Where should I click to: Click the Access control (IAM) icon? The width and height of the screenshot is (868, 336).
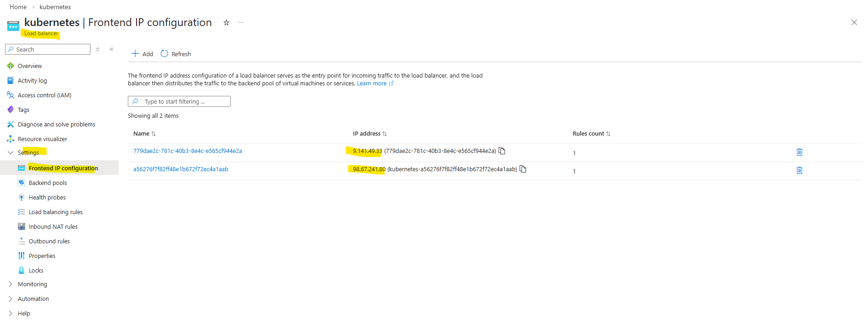(x=11, y=95)
